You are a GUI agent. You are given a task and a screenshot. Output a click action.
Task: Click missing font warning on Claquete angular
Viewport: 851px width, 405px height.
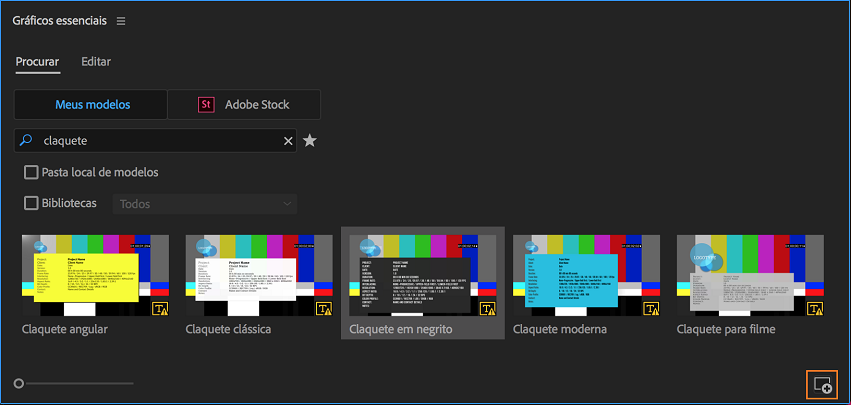(x=161, y=308)
